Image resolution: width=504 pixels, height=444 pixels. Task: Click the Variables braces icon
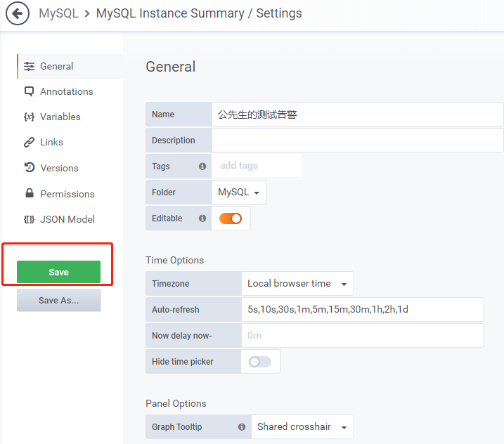click(29, 117)
